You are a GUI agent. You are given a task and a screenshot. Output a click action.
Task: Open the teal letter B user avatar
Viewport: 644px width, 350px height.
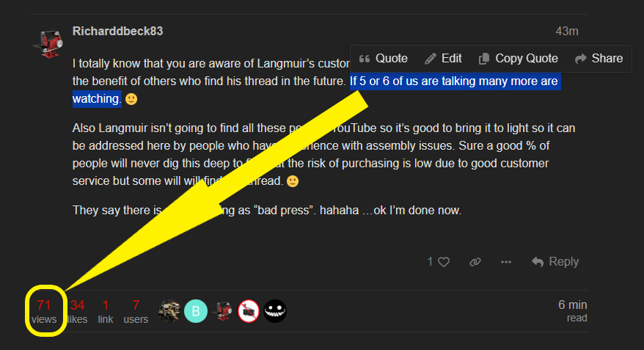coord(196,311)
